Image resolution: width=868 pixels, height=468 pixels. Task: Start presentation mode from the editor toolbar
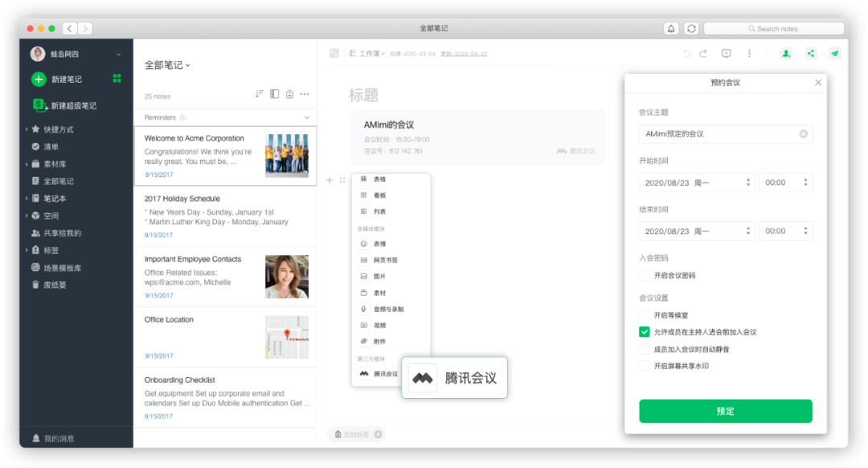pyautogui.click(x=727, y=53)
